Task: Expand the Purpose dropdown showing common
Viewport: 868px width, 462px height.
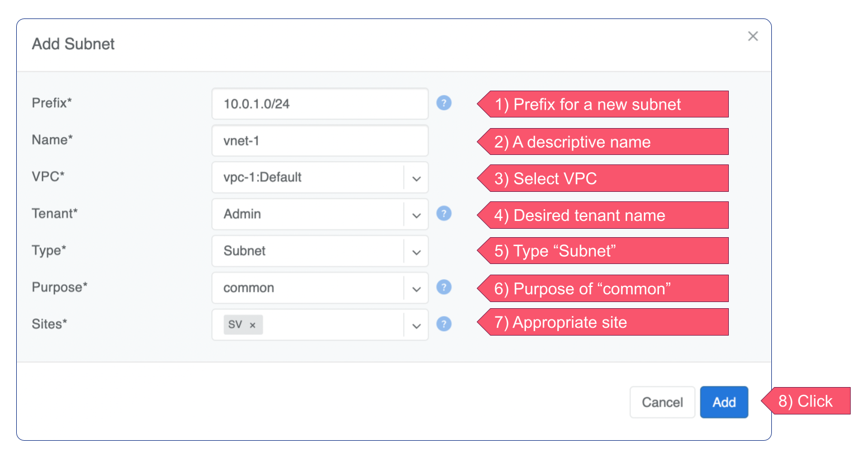Action: (x=416, y=287)
